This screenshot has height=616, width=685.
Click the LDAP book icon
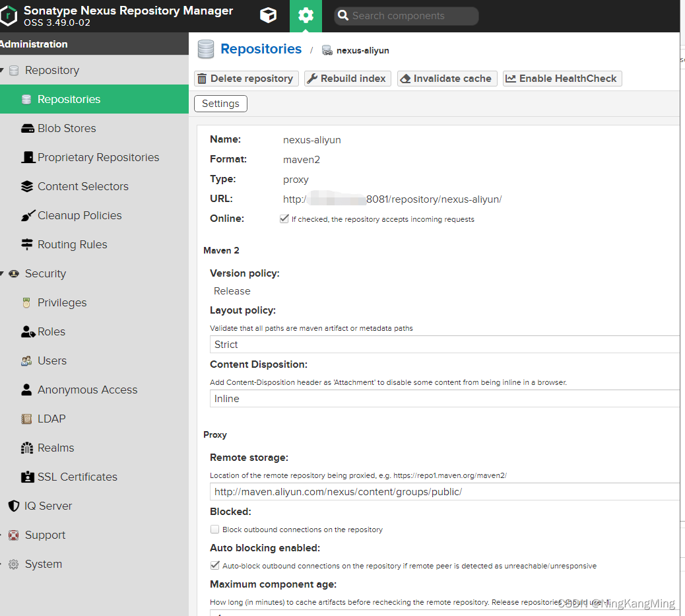click(26, 419)
